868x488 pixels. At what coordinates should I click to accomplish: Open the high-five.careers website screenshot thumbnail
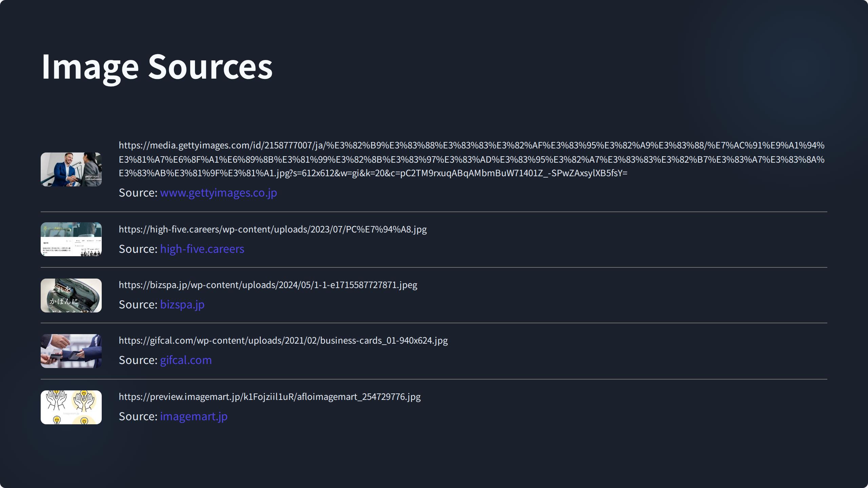(71, 239)
